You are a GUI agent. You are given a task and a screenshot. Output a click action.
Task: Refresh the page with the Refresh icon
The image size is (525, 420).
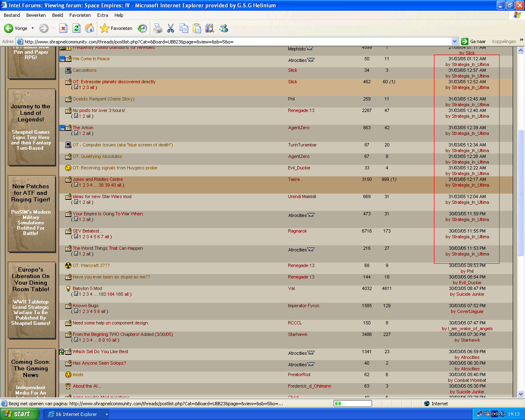pyautogui.click(x=76, y=28)
